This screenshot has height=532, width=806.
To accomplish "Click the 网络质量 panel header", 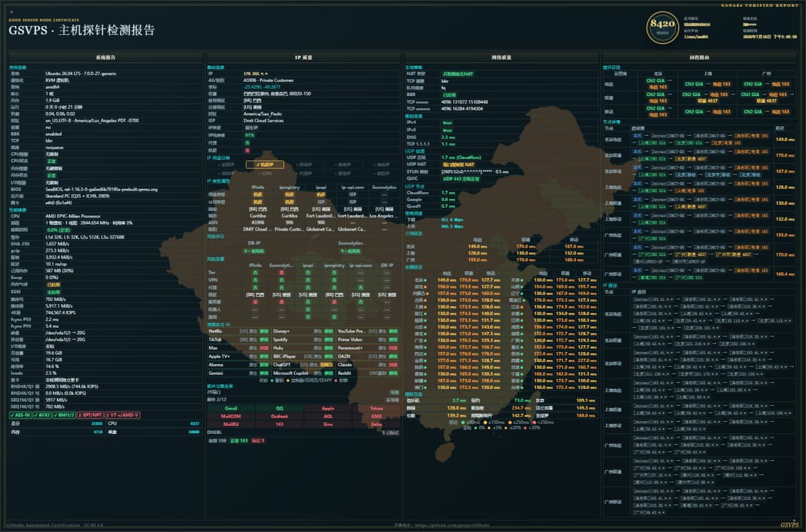I will pyautogui.click(x=501, y=58).
